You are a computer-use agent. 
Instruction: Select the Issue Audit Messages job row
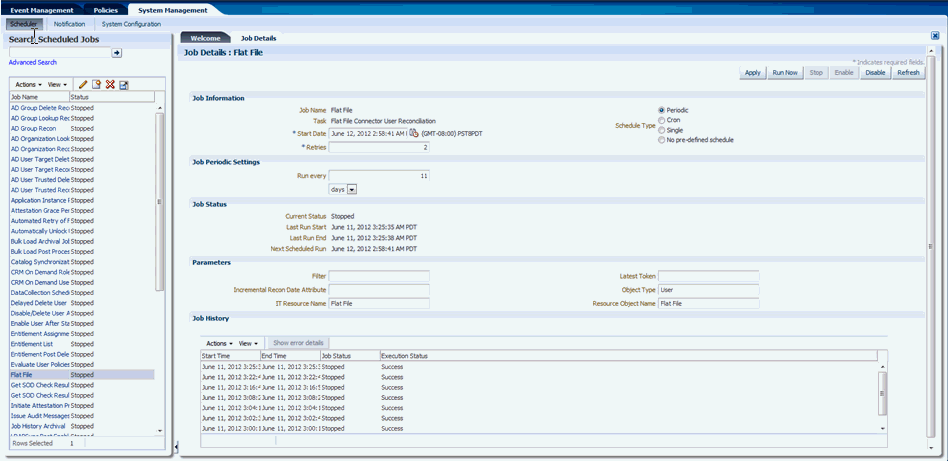pos(82,416)
